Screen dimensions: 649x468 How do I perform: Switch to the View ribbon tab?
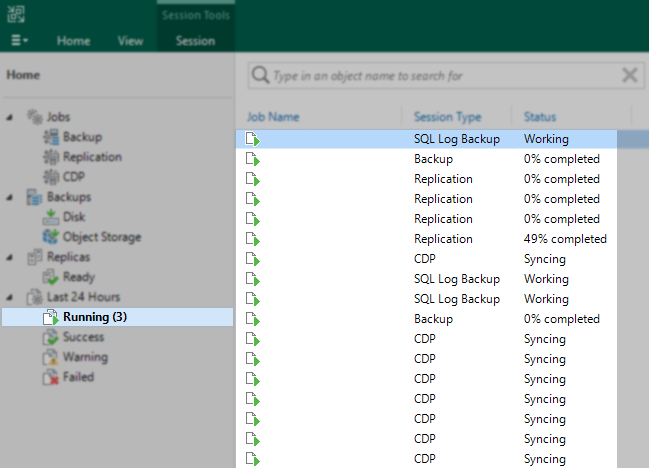tap(130, 41)
